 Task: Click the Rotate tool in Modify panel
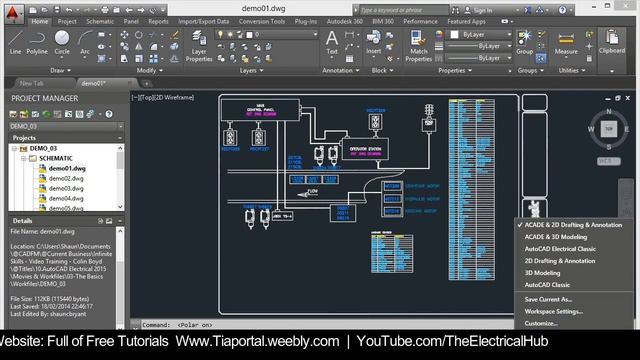(139, 35)
